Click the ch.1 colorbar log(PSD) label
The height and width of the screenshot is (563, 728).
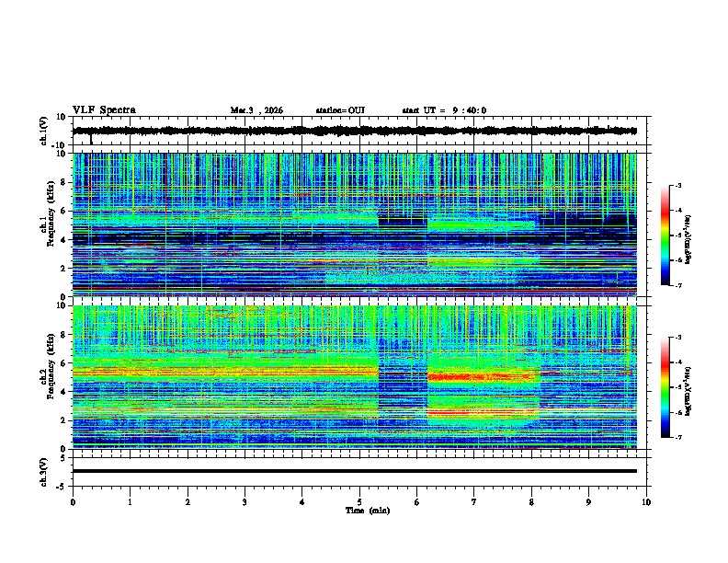(688, 240)
